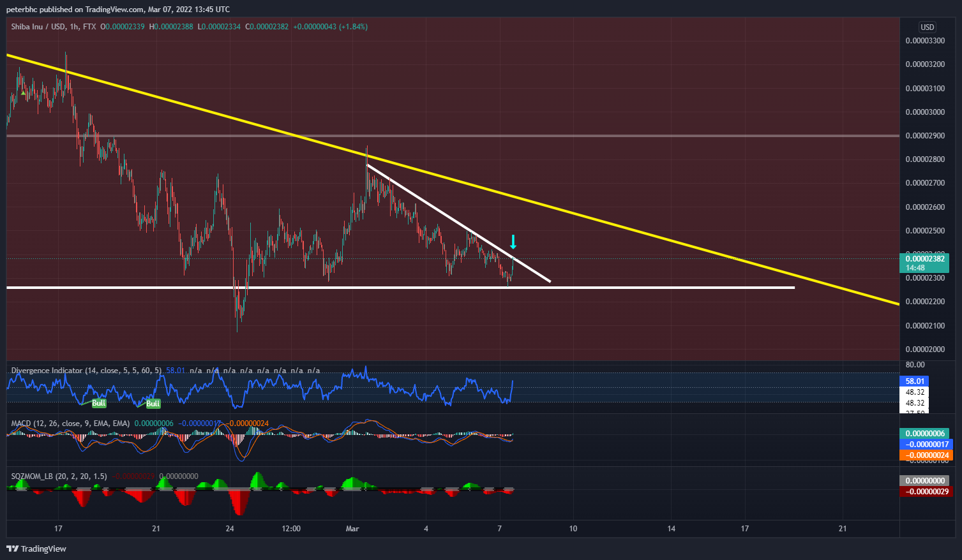Click the FTX exchange label
This screenshot has height=560, width=962.
89,27
